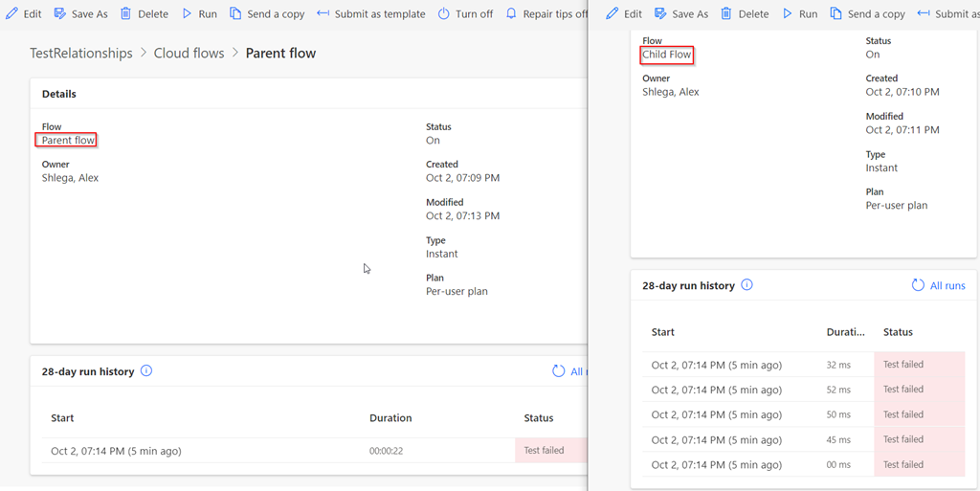Run the Child Flow using the play icon
980x491 pixels.
tap(788, 14)
